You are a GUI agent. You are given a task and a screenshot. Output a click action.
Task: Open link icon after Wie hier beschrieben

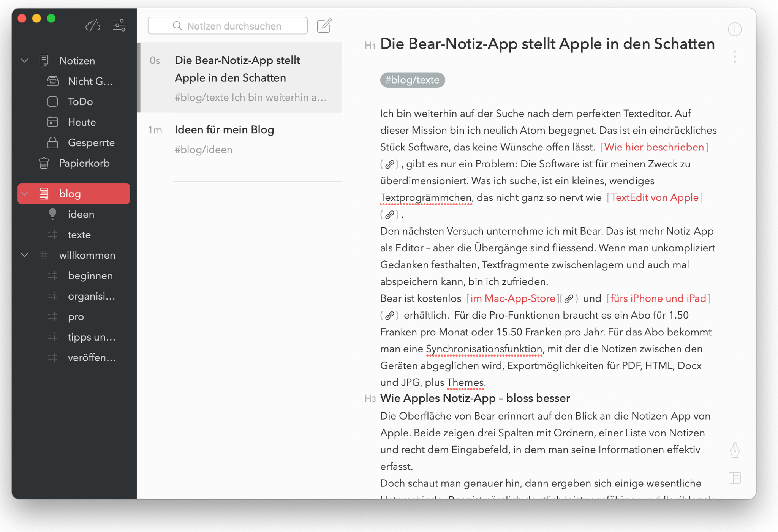click(389, 164)
